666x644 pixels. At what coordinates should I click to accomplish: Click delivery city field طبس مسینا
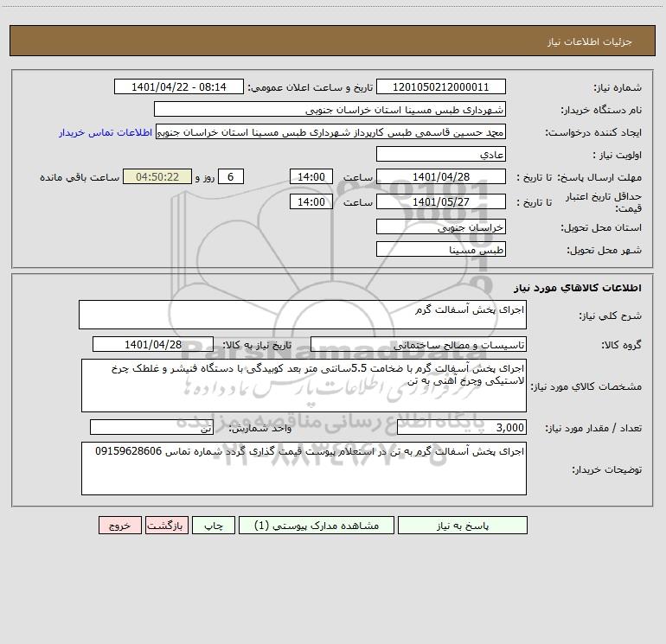(x=441, y=249)
